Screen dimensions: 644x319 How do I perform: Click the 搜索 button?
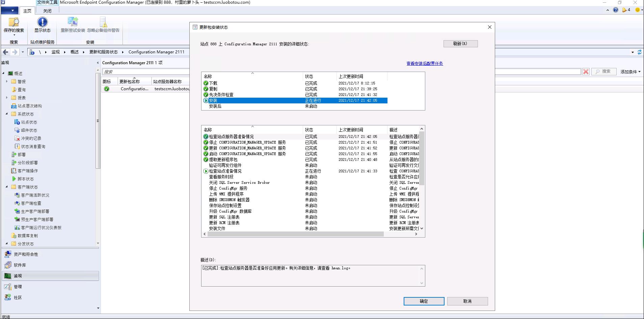point(603,72)
